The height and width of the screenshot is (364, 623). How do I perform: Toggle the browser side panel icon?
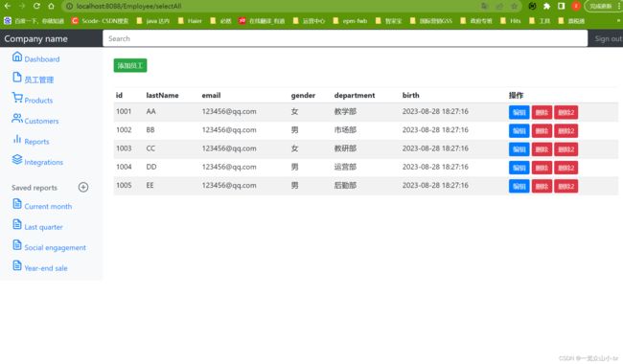tap(561, 6)
